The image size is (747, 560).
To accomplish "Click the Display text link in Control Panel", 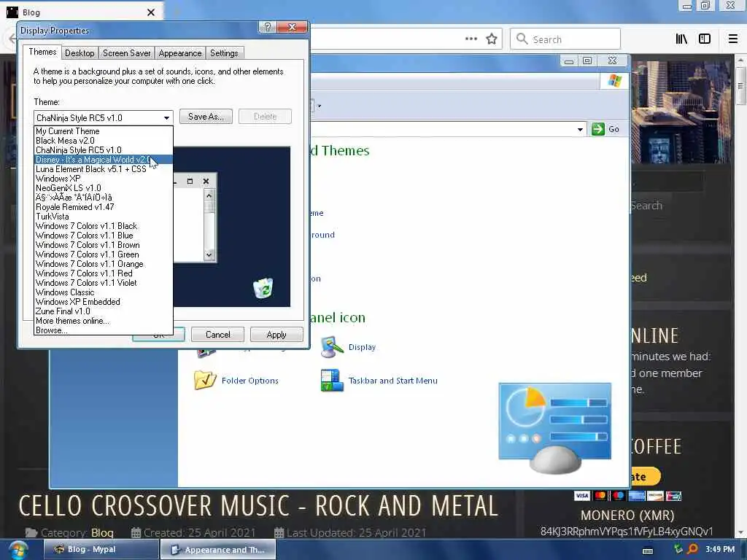I will pyautogui.click(x=362, y=347).
